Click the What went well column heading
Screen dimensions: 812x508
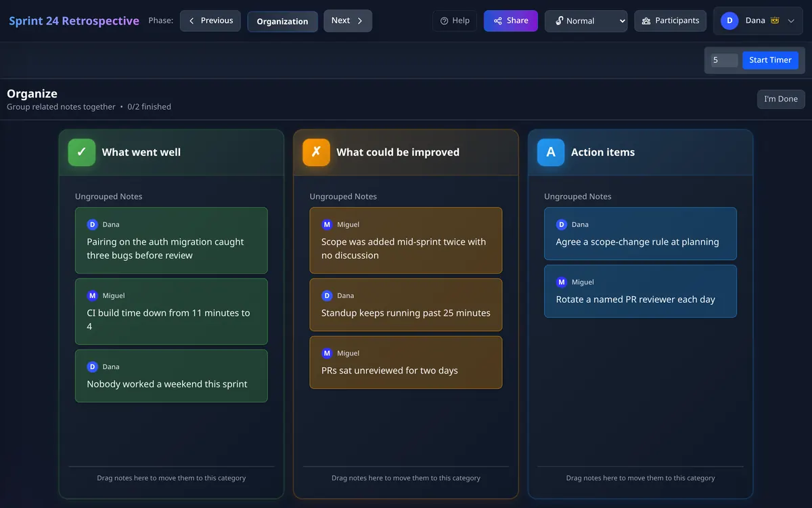click(x=141, y=152)
